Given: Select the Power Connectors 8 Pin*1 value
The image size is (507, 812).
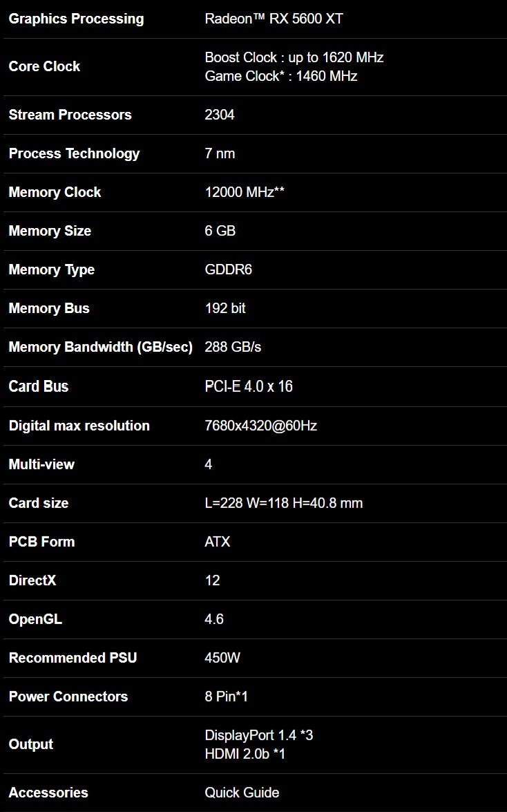Looking at the screenshot, I should tap(226, 697).
